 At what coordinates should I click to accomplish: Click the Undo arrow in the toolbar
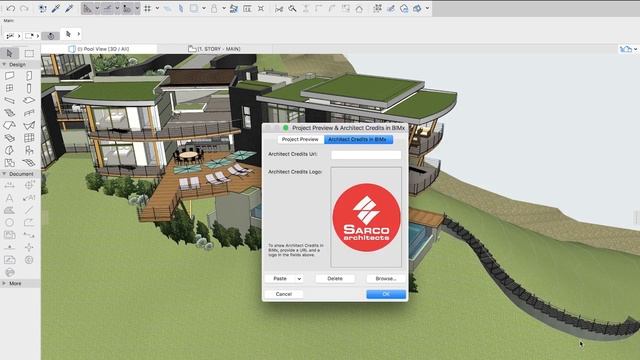point(11,8)
